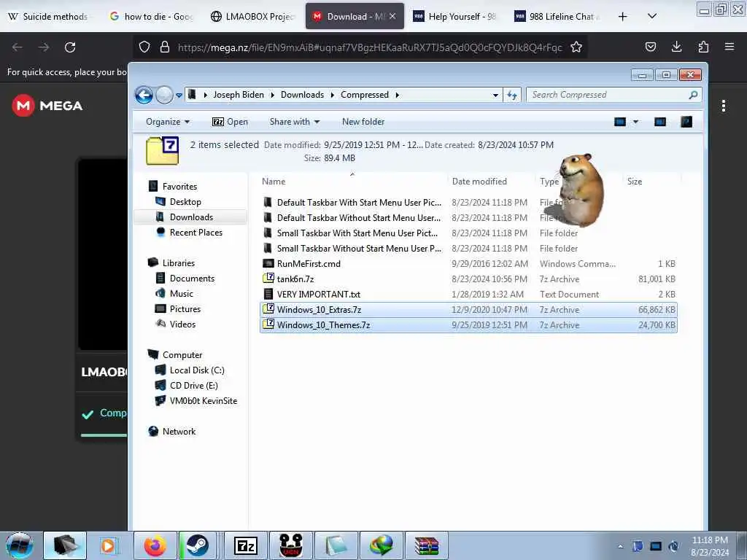Sort files by the Size column
Viewport: 747px width, 560px height.
(x=635, y=182)
